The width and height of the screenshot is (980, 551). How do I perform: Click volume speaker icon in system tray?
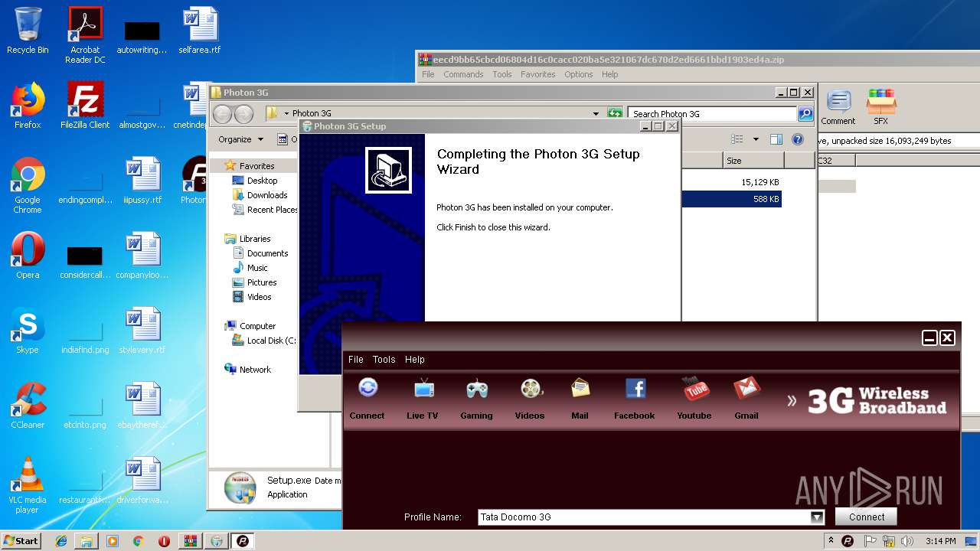point(908,541)
